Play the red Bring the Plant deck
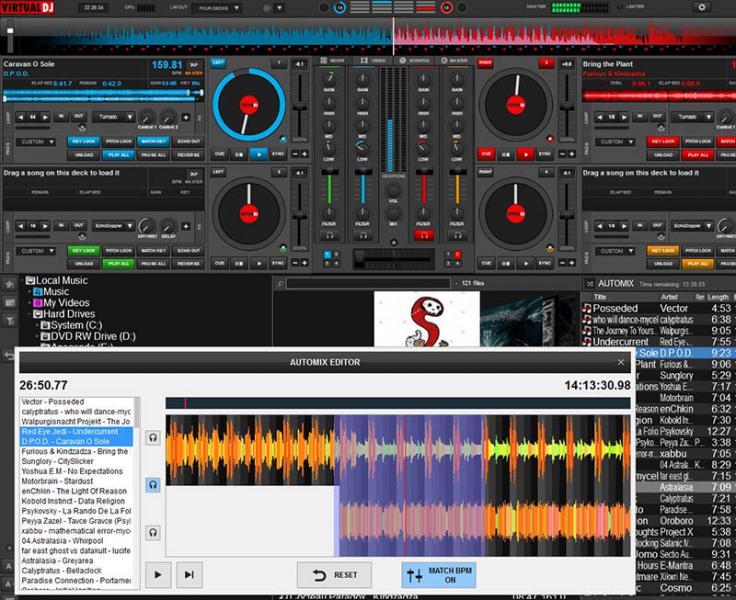Viewport: 736px width, 600px height. click(x=525, y=154)
